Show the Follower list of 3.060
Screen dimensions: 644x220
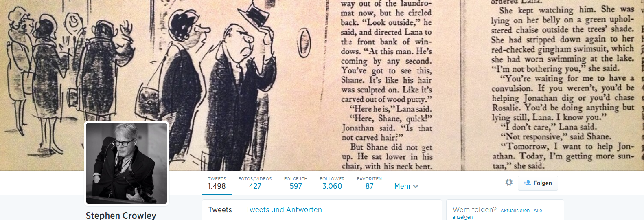pos(332,183)
